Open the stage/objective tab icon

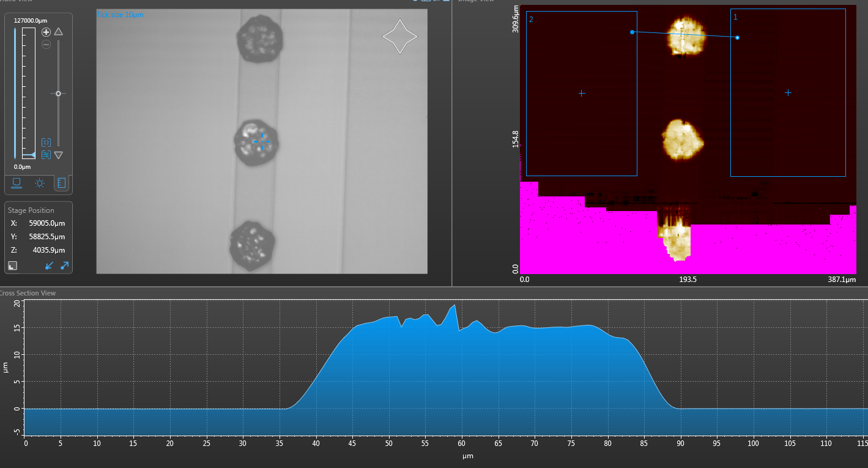tap(17, 182)
